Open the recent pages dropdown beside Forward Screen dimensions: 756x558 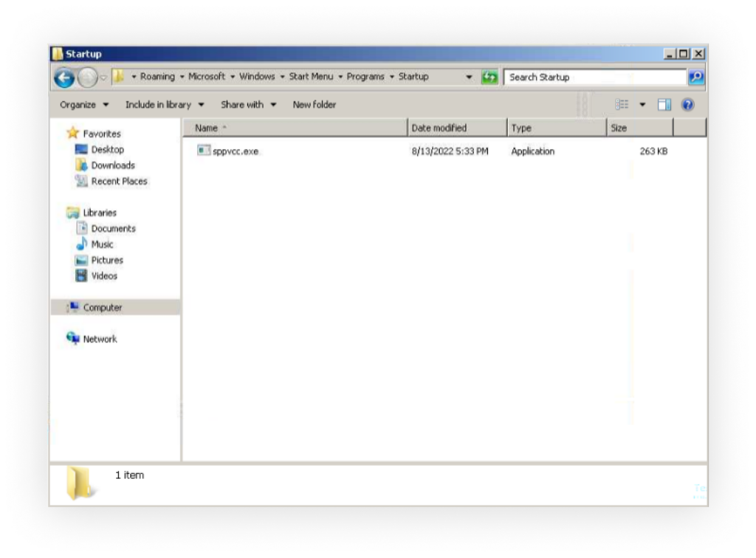click(x=103, y=77)
